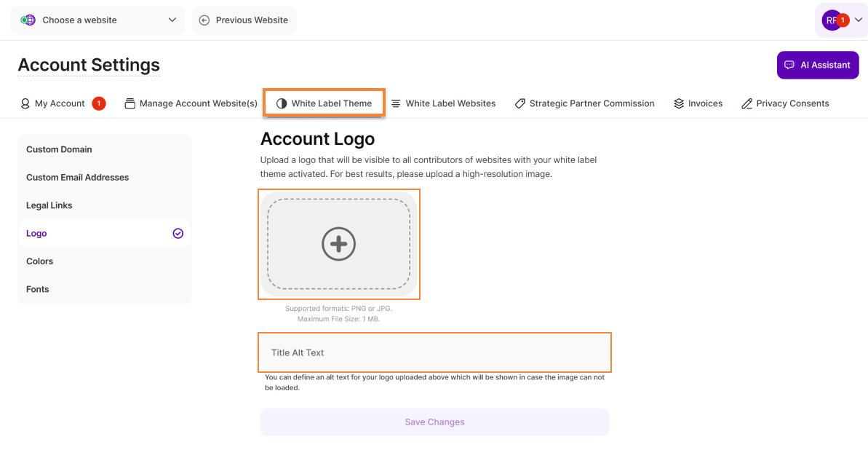The image size is (868, 458).
Task: Click the back arrow icon on Previous Website
Action: 204,20
